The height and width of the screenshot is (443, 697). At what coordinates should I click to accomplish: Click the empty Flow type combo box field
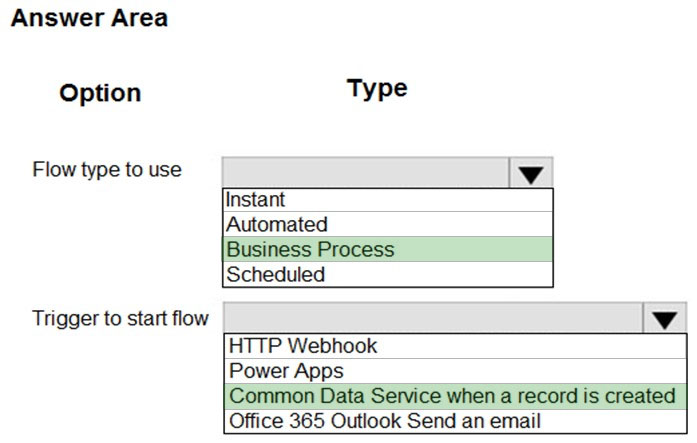(365, 172)
